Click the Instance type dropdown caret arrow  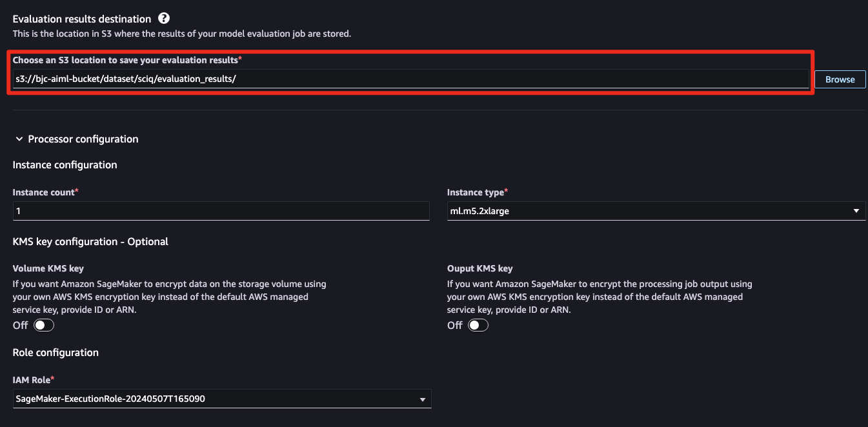pyautogui.click(x=856, y=211)
